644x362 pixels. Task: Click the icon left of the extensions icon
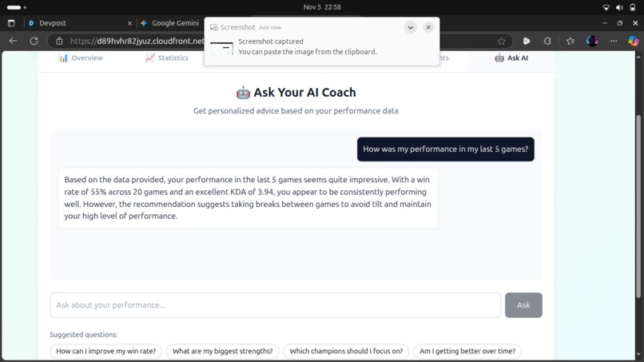[526, 41]
